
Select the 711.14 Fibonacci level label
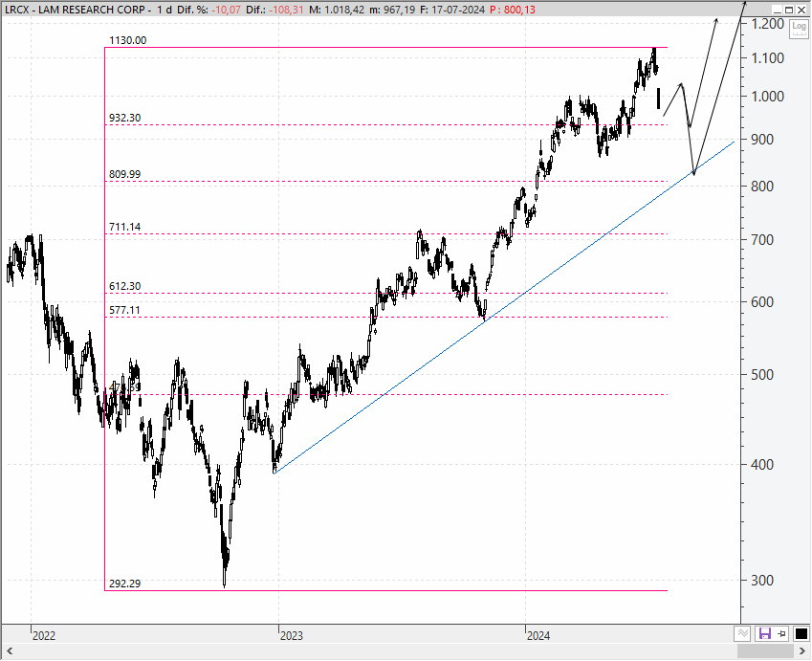click(124, 227)
